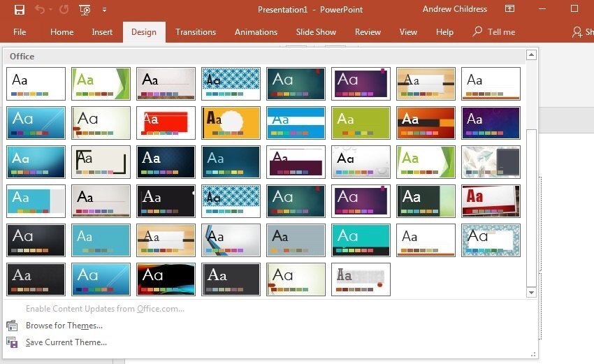Select the Animations tab

256,32
